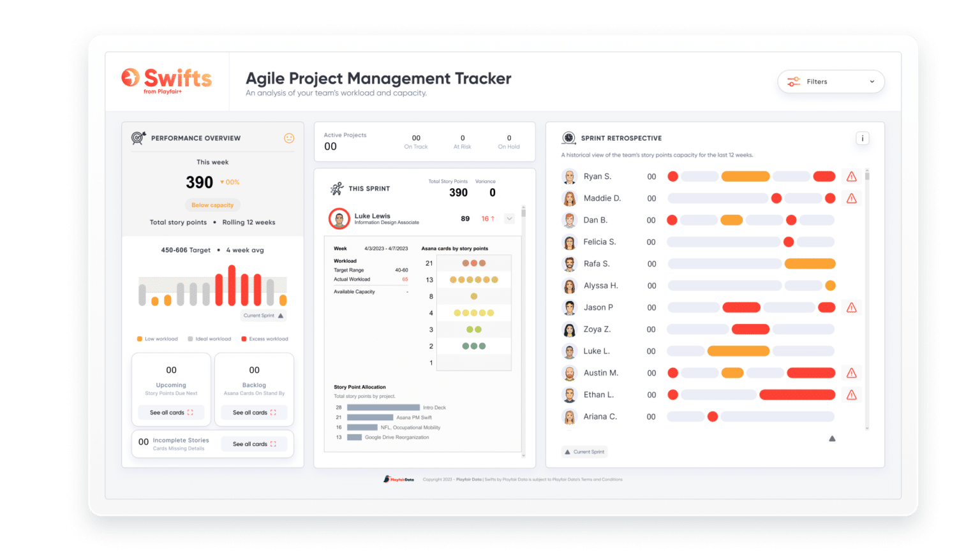Click See all cards under Backlog
This screenshot has height=551, width=980.
point(253,412)
